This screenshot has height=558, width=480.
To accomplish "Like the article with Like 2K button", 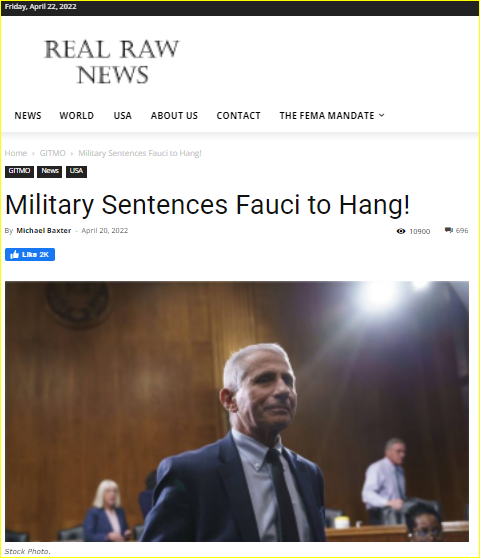I will pos(30,254).
